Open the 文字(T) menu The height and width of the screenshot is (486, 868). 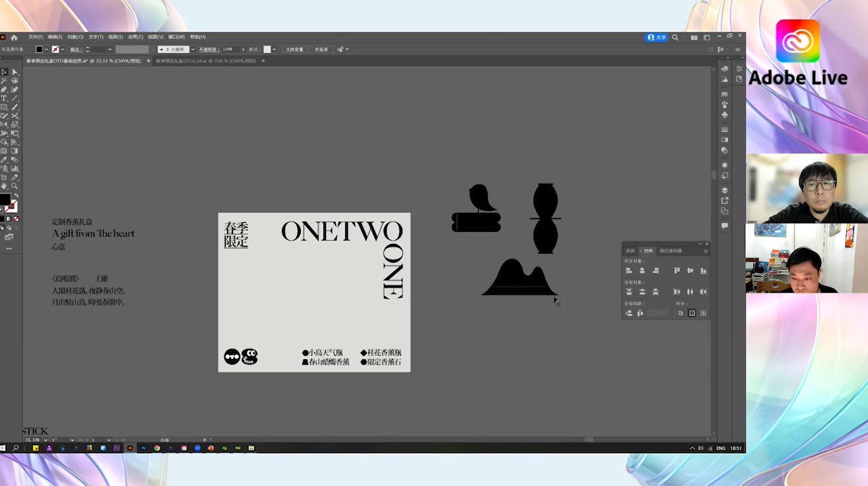click(96, 37)
